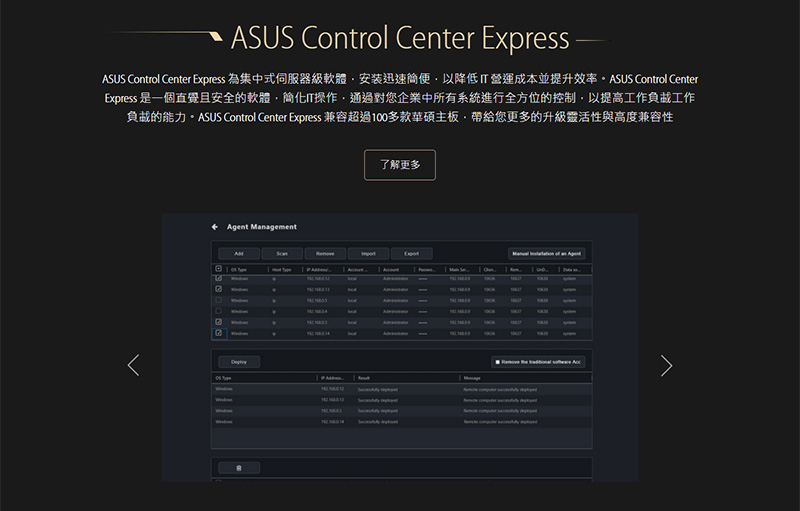800x511 pixels.
Task: Click the Export button
Action: (x=412, y=253)
